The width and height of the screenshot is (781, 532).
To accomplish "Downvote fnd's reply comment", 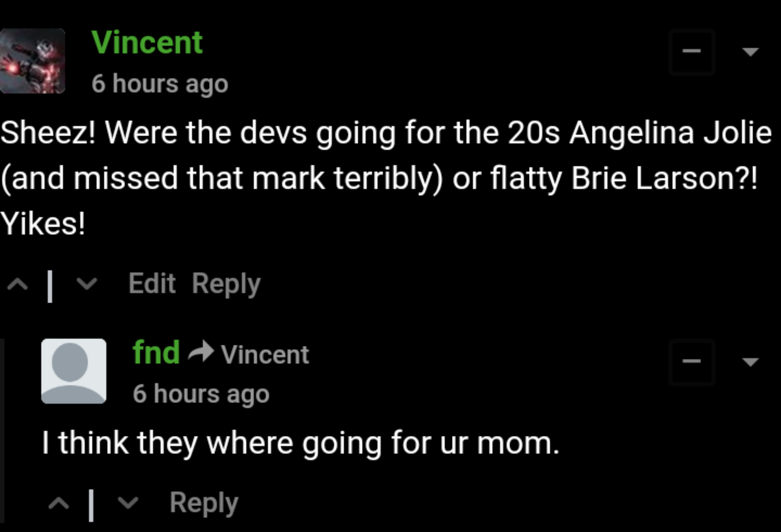I will click(x=128, y=503).
